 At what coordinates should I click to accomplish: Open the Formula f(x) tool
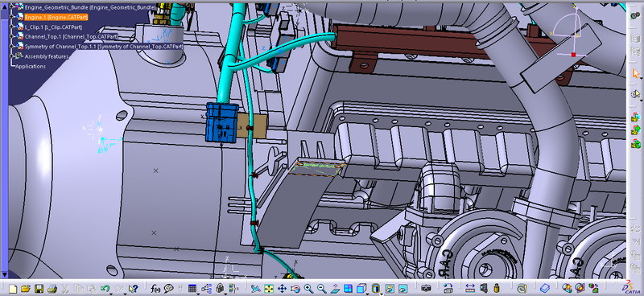tap(155, 289)
